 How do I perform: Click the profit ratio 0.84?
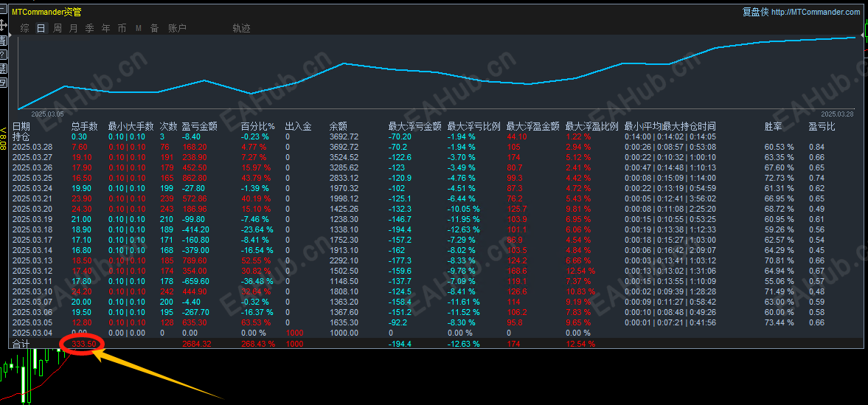tap(816, 147)
